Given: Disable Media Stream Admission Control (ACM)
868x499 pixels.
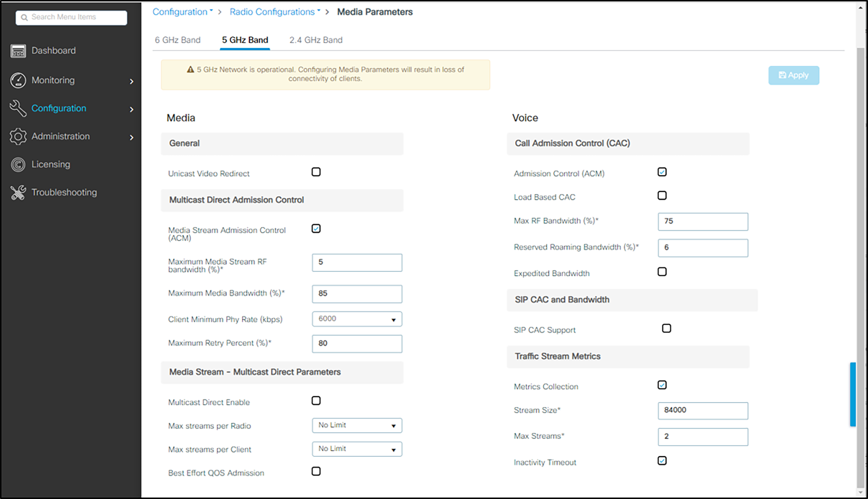Looking at the screenshot, I should pyautogui.click(x=316, y=228).
